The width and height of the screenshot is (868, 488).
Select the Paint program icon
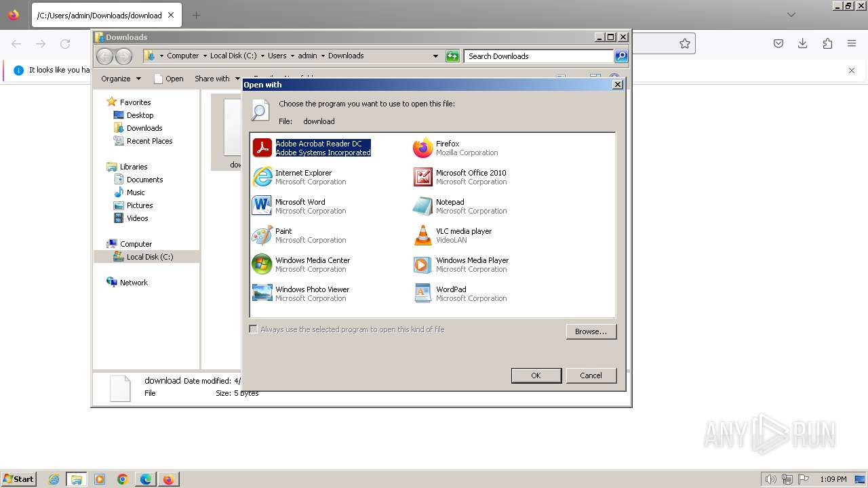[262, 235]
